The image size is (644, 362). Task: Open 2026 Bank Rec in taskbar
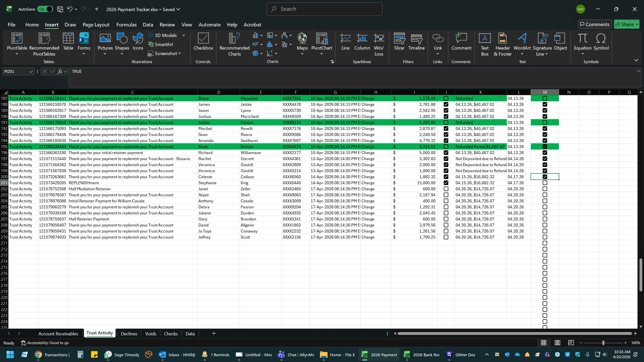click(422, 355)
